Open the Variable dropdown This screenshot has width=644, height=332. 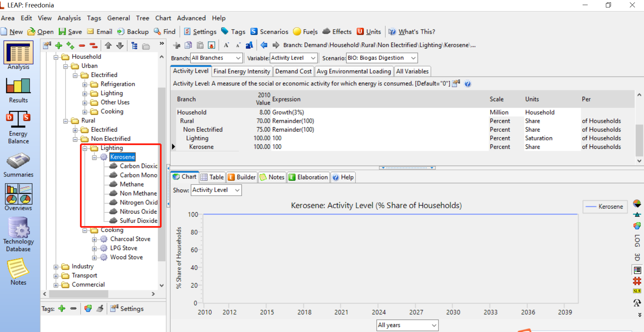tap(293, 58)
